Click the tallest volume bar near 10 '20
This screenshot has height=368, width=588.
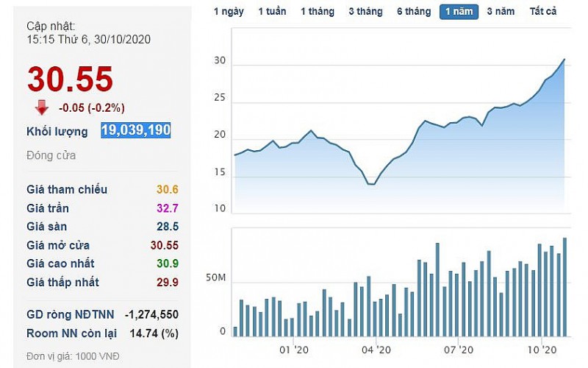point(564,287)
